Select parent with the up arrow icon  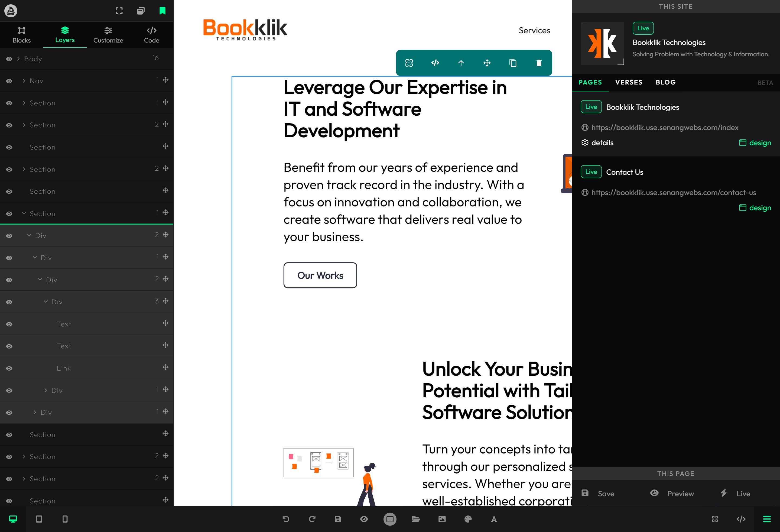tap(461, 63)
